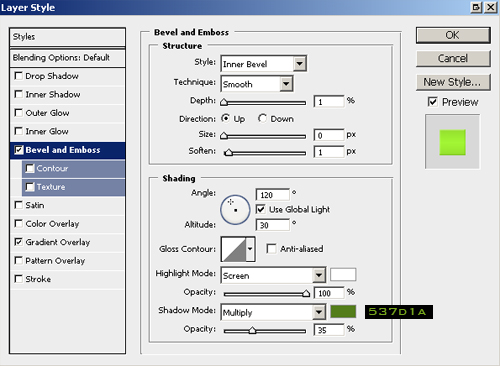
Task: Toggle the Inner Glow checkbox
Action: pyautogui.click(x=18, y=131)
